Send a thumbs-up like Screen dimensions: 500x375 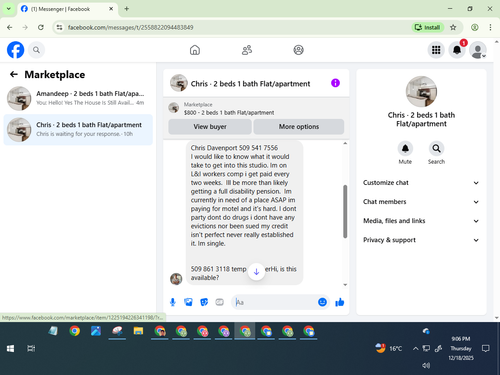pyautogui.click(x=340, y=302)
